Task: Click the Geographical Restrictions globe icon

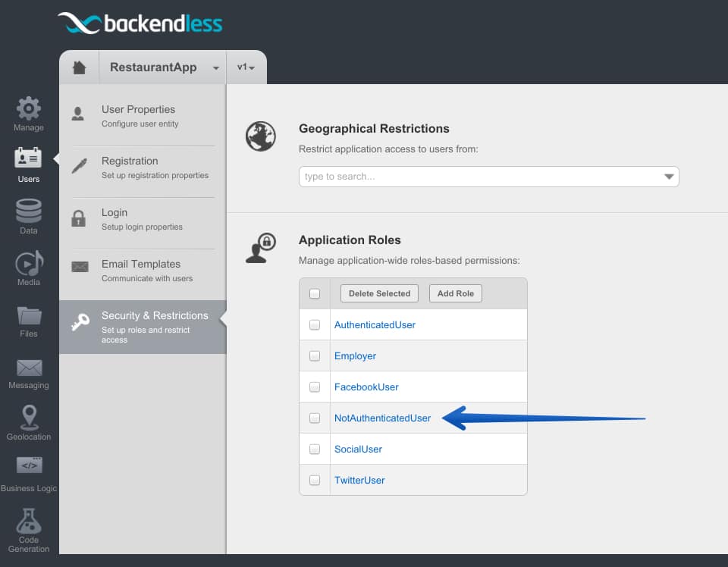Action: point(260,136)
